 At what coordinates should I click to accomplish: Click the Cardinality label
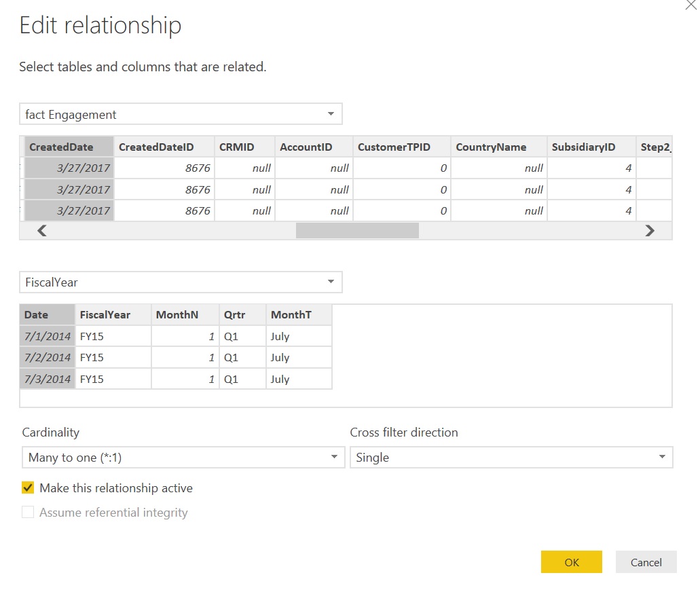pyautogui.click(x=51, y=432)
